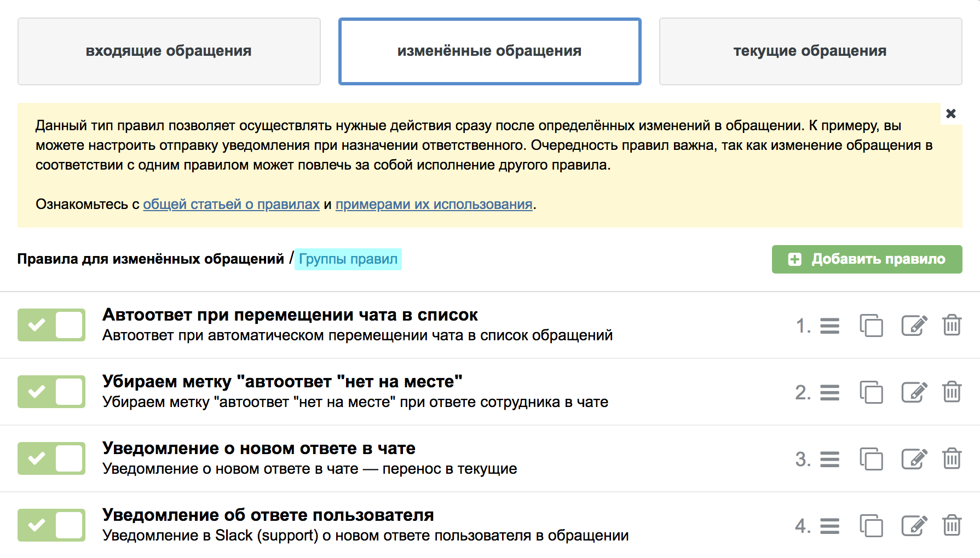Open the текущие обращения tab
The image size is (980, 558).
[810, 51]
